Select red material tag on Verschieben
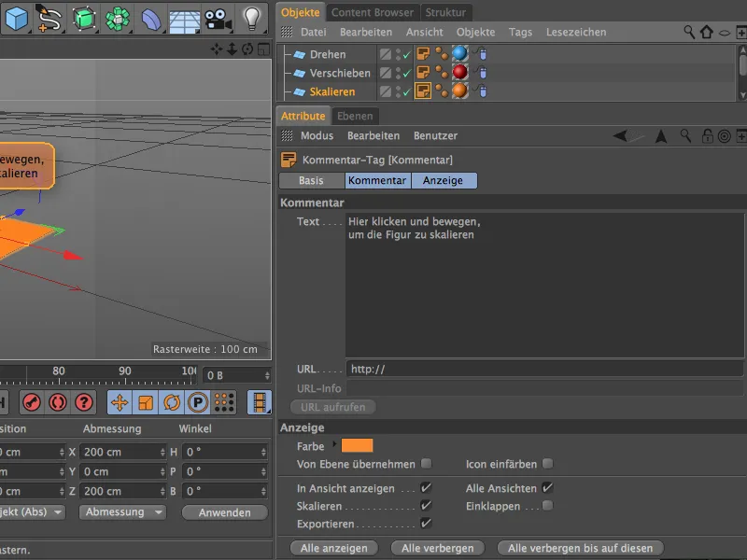The height and width of the screenshot is (560, 747). (x=459, y=72)
